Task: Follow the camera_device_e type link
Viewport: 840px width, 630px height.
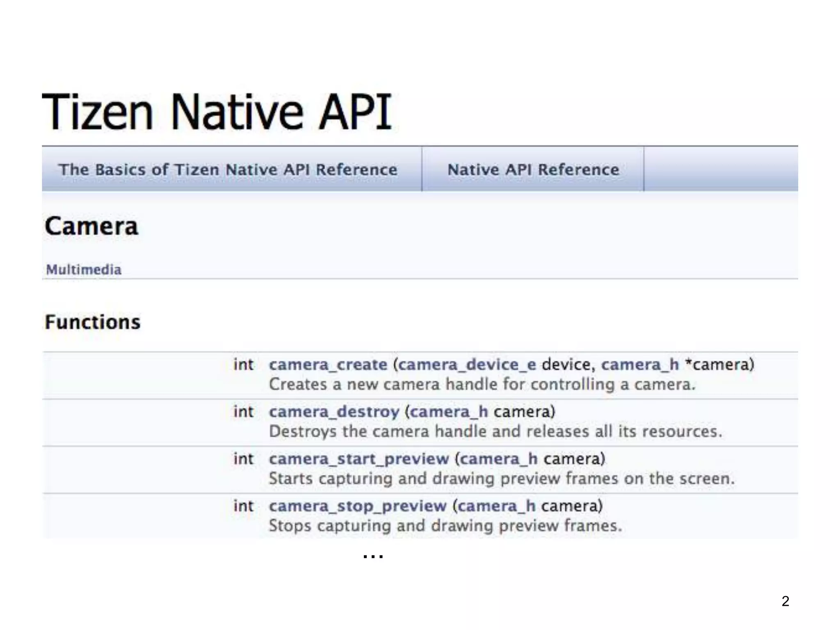Action: coord(467,365)
